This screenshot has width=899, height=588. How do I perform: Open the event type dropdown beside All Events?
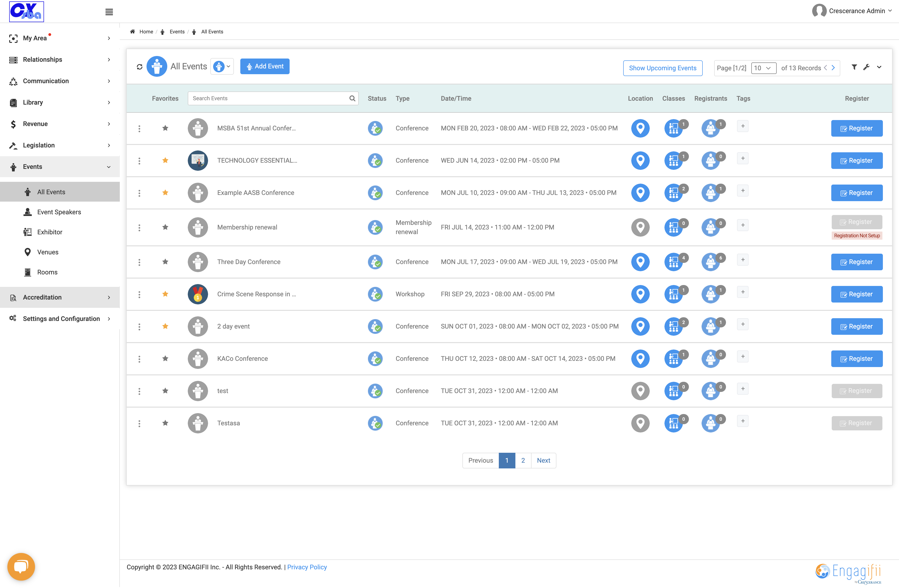tap(222, 66)
